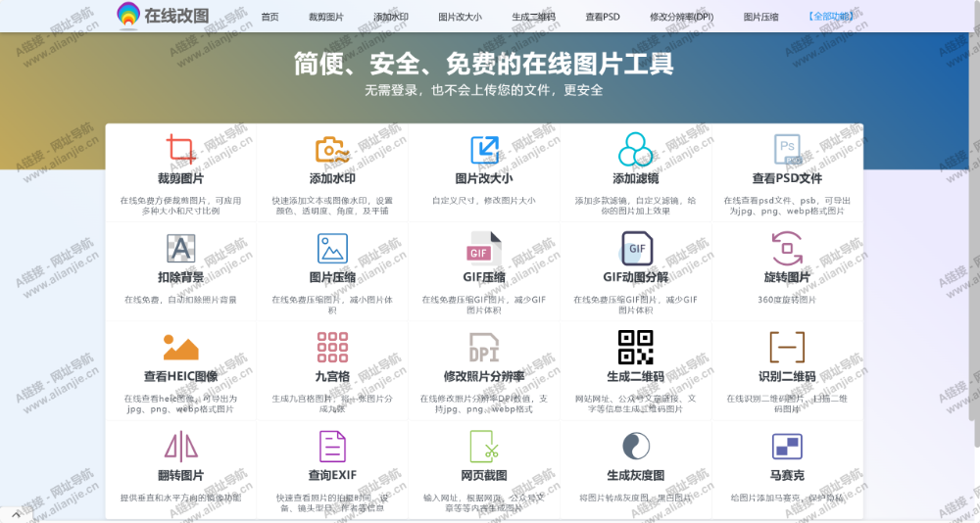The height and width of the screenshot is (523, 980).
Task: Click the 修改照片分辨率 DPI icon
Action: (484, 348)
